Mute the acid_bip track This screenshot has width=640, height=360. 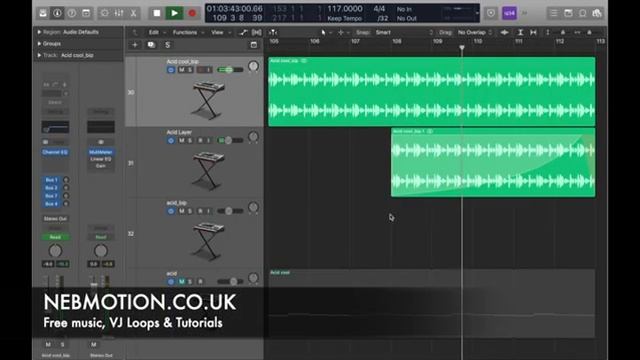[x=182, y=211]
